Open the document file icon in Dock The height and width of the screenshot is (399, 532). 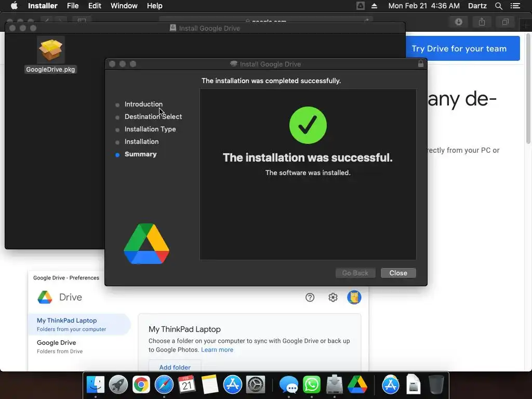tap(413, 384)
